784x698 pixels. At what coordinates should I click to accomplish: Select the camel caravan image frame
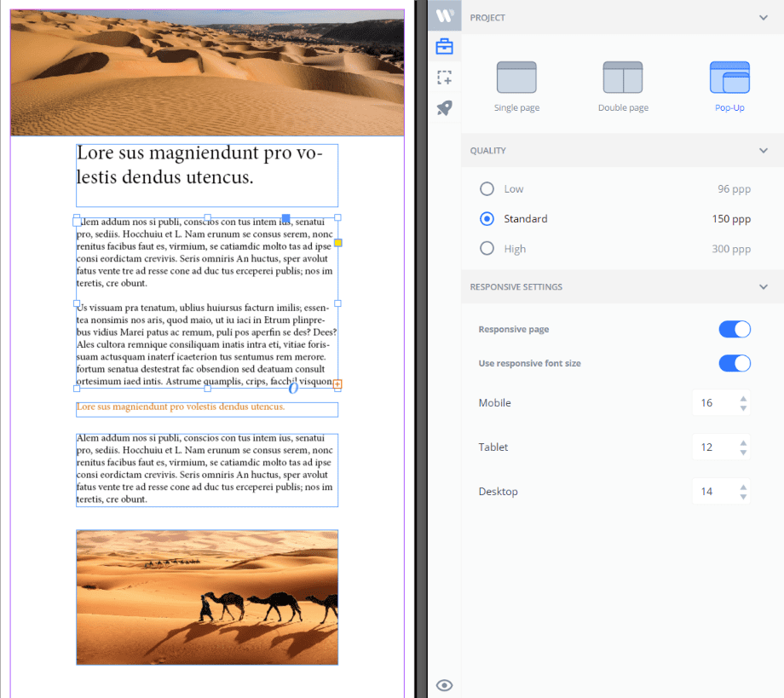(207, 597)
